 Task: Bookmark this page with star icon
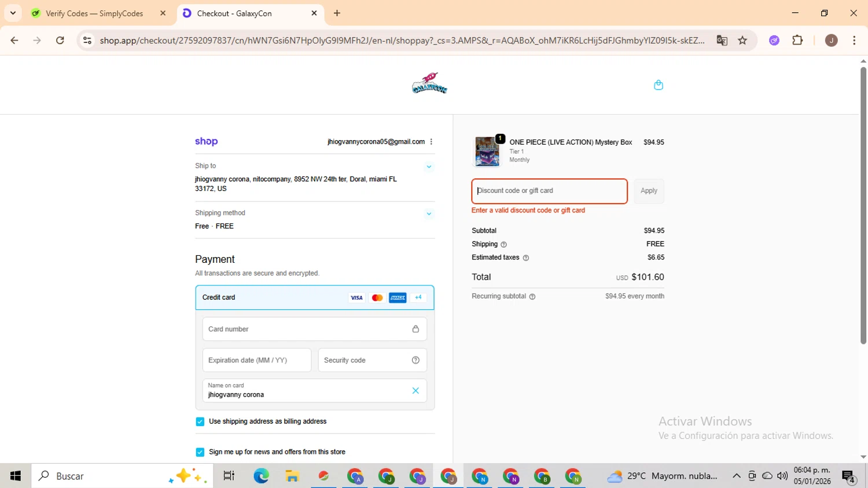pos(742,41)
